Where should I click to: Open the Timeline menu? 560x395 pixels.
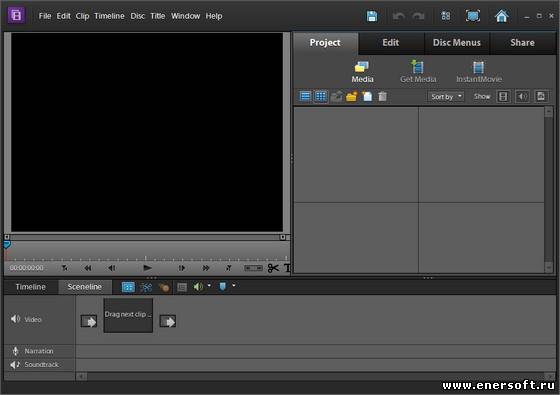(x=109, y=16)
